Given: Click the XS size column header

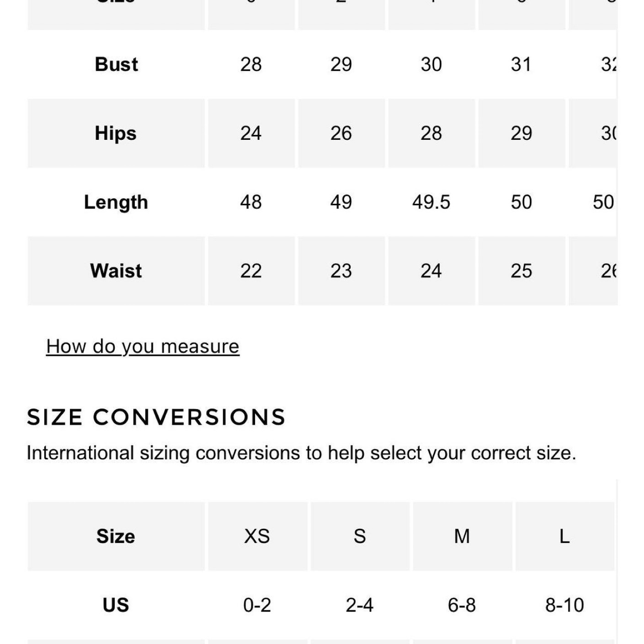Looking at the screenshot, I should click(x=257, y=536).
